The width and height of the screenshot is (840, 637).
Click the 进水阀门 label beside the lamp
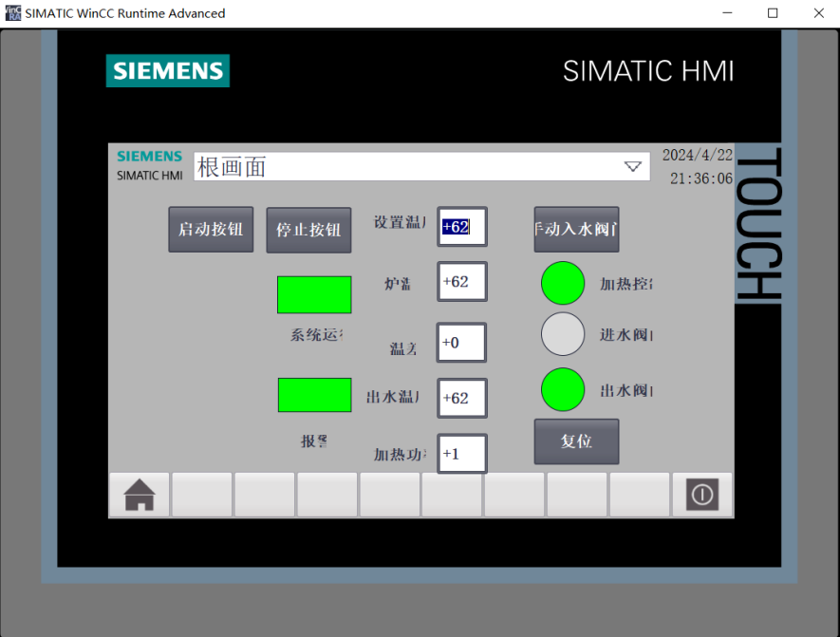pyautogui.click(x=625, y=335)
